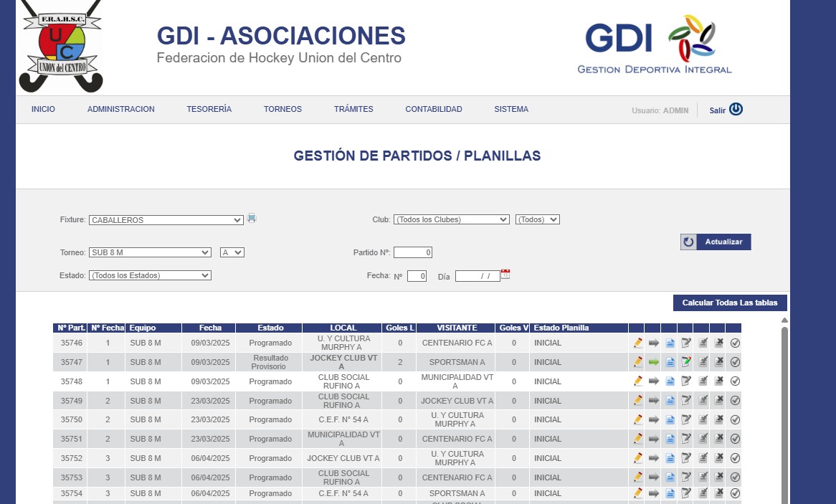Click the circled checkmark for match 35752
The width and height of the screenshot is (836, 504).
735,458
